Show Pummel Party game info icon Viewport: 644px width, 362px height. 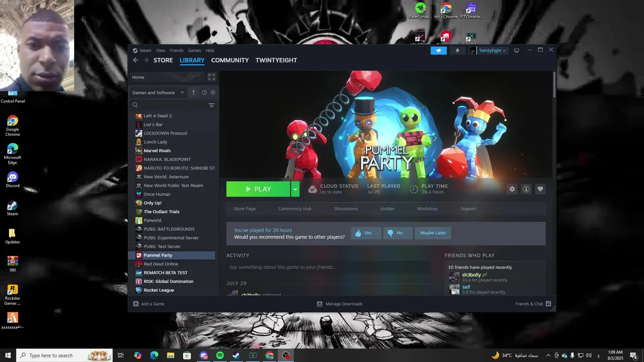click(526, 189)
